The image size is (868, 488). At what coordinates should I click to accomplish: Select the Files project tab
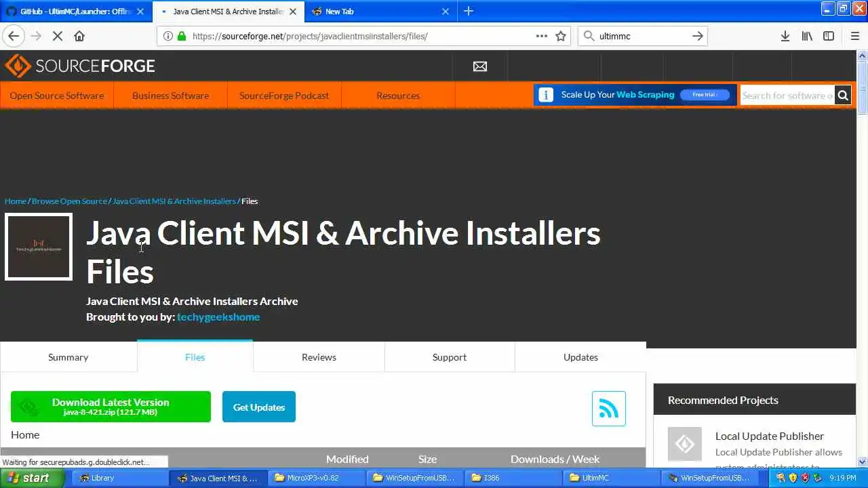tap(195, 357)
